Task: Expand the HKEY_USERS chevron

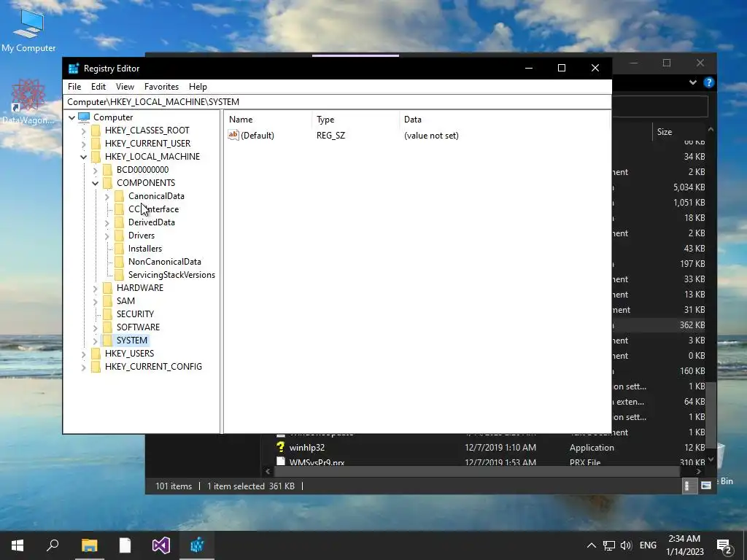Action: pyautogui.click(x=83, y=354)
